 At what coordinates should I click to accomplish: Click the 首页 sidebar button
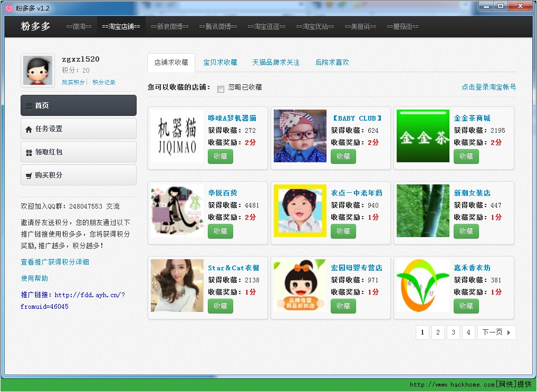click(x=79, y=105)
